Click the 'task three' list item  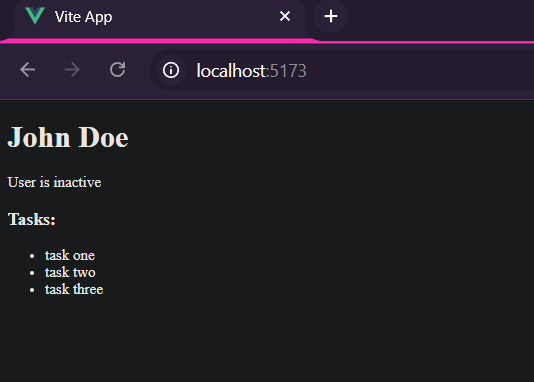point(74,289)
